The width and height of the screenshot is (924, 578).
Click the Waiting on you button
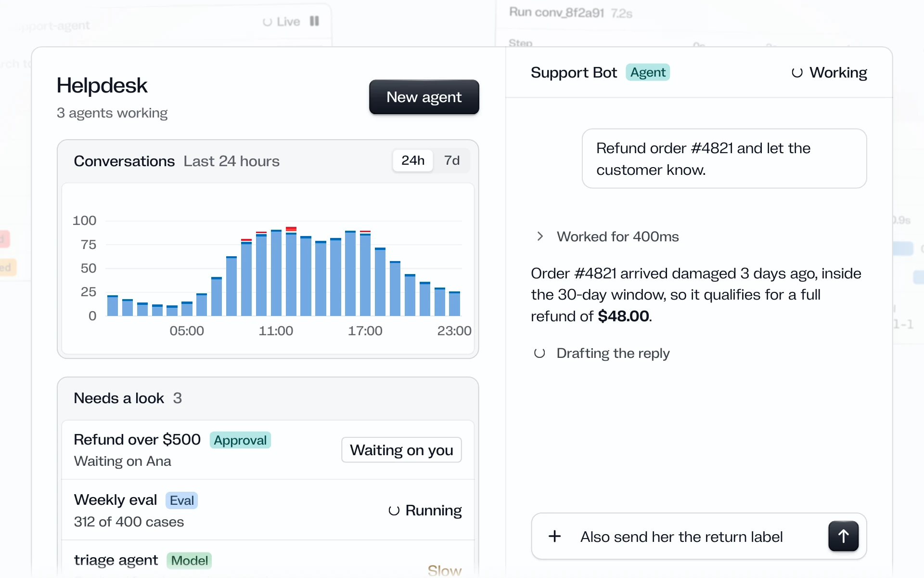coord(401,450)
